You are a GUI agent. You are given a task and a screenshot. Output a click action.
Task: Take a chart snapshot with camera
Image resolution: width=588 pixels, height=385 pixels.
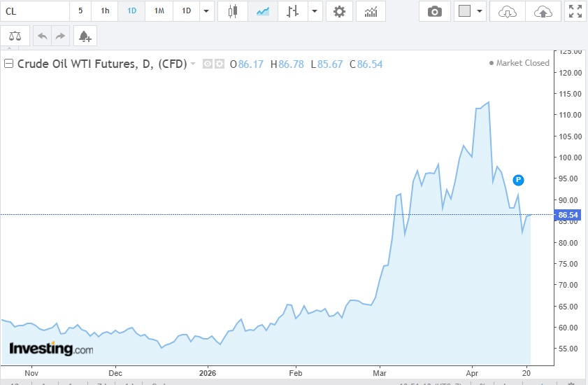tap(435, 11)
